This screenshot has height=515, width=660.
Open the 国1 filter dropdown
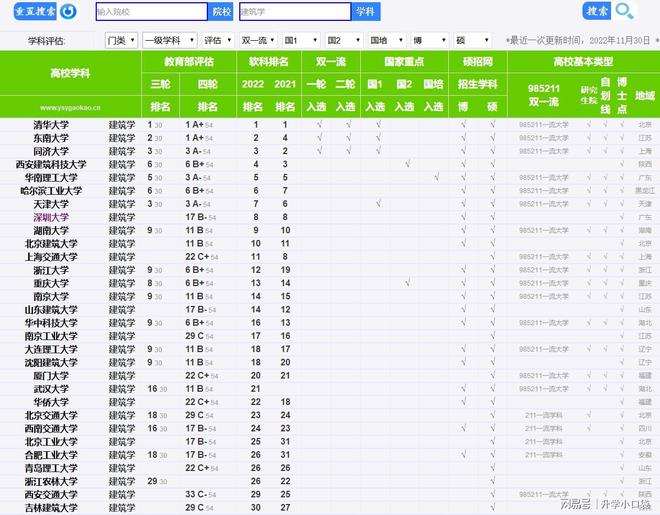pos(300,40)
